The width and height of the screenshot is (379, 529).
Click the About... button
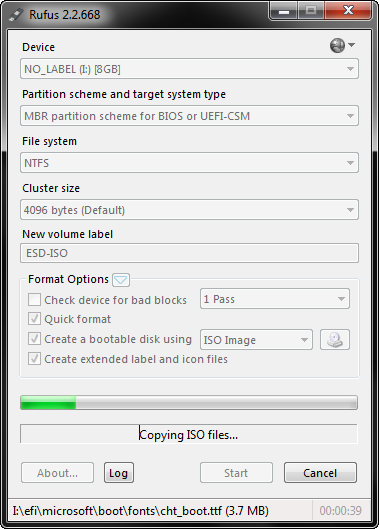point(57,473)
